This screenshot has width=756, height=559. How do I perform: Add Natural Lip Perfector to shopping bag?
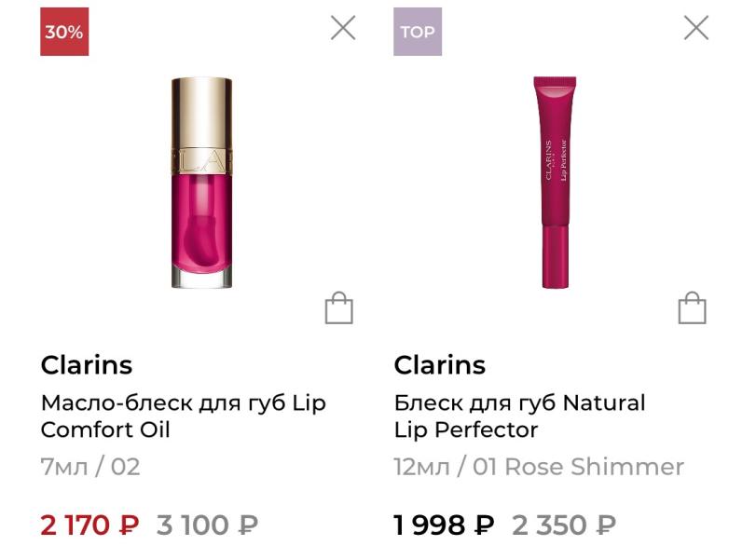point(693,308)
